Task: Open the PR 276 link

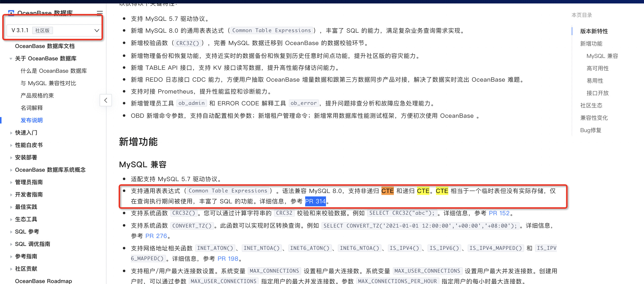Action: click(x=156, y=236)
